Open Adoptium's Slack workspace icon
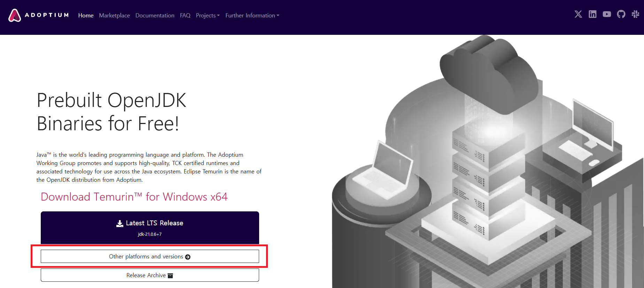644x288 pixels. click(635, 14)
